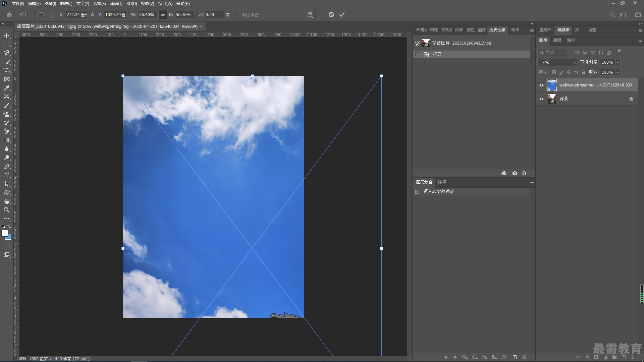Open the fill 100% dropdown arrow
Screen dimensions: 644x362
[x=618, y=72]
